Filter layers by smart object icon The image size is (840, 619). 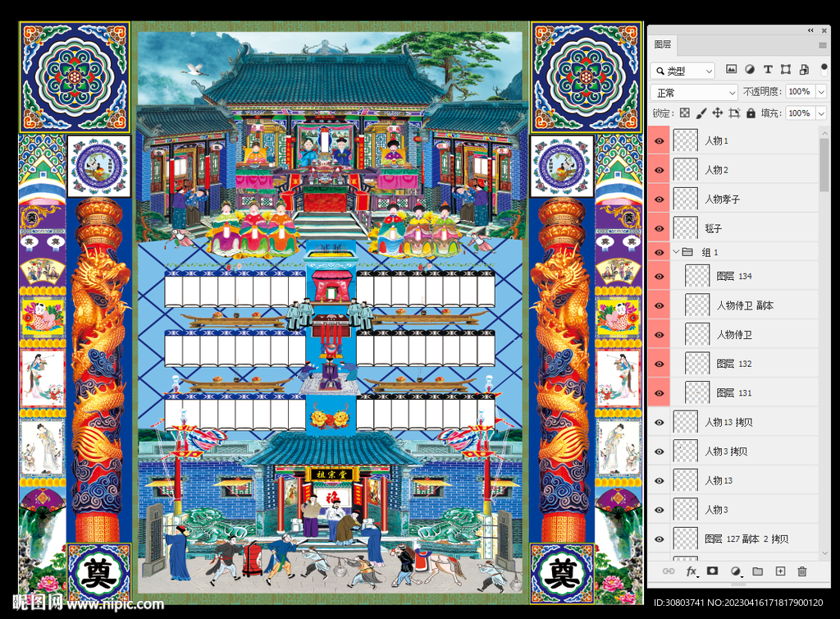pyautogui.click(x=804, y=69)
